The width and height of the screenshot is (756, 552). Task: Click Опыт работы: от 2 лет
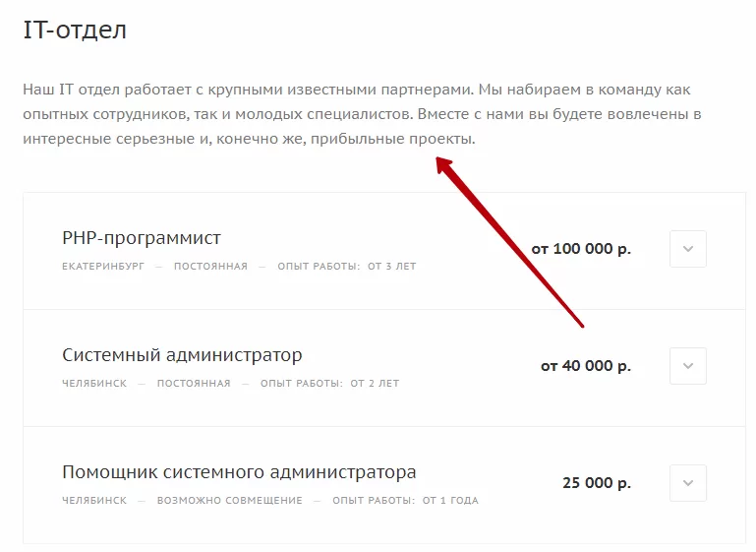(x=329, y=384)
